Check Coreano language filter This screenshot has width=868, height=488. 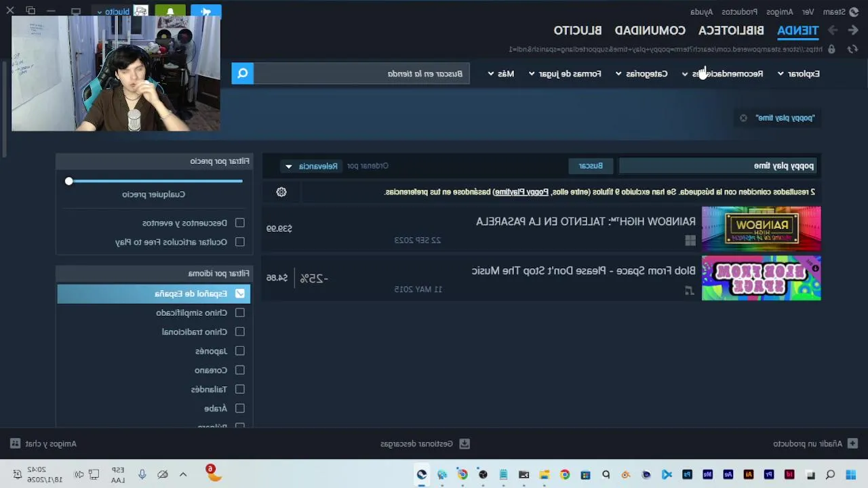(x=240, y=370)
